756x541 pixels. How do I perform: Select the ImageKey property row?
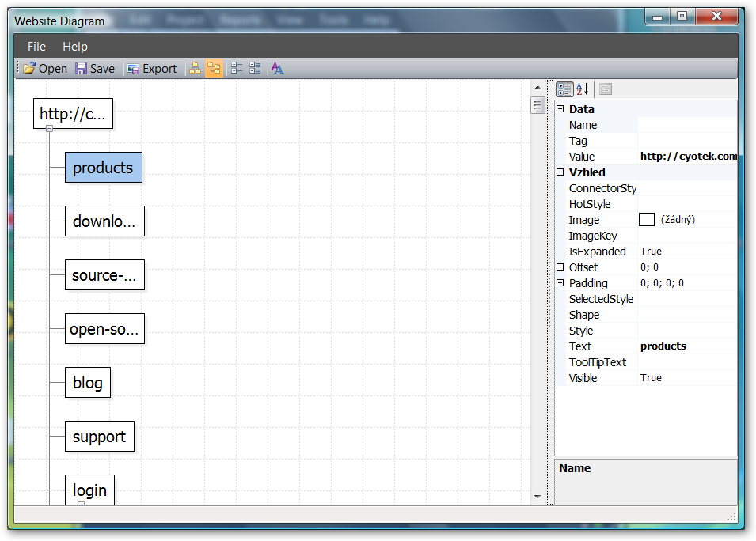pyautogui.click(x=652, y=236)
